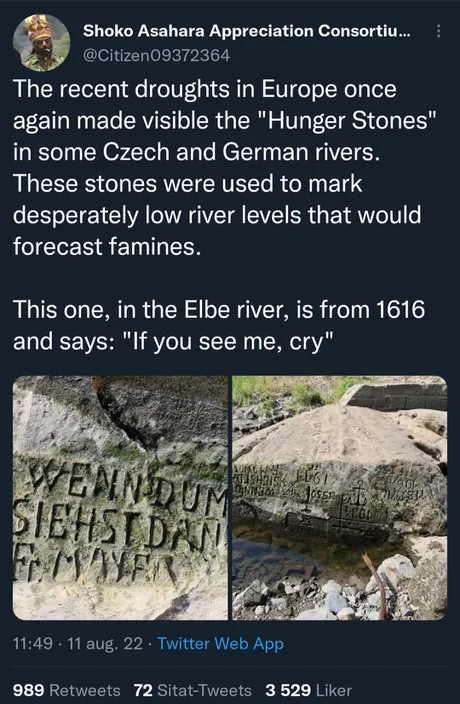Open the author's profile avatar
460x704 pixels.
tap(41, 43)
